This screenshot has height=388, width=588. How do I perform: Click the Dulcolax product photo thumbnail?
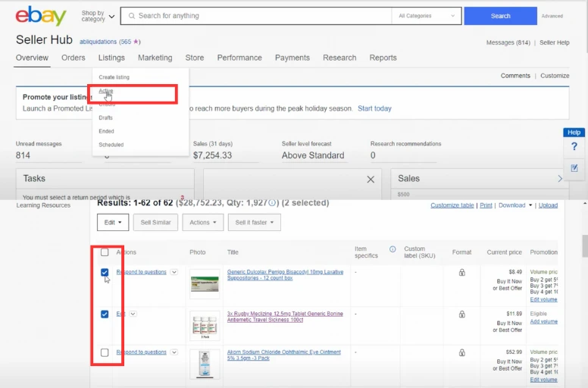tap(205, 283)
